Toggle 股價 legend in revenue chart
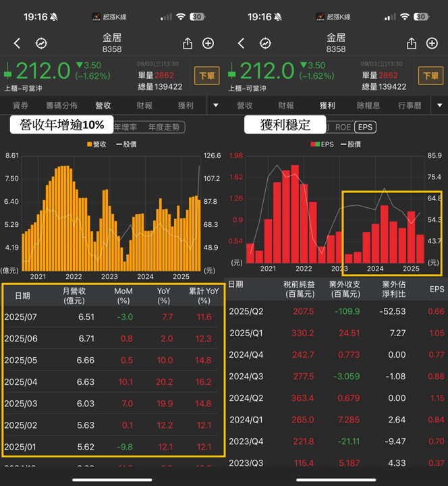The height and width of the screenshot is (486, 448). coord(126,144)
